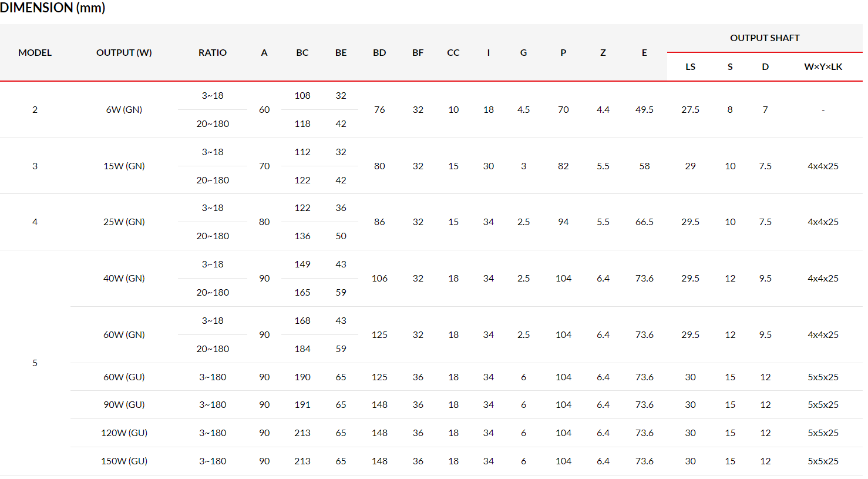This screenshot has height=479, width=868.
Task: Click model number 4 cell
Action: click(x=35, y=222)
